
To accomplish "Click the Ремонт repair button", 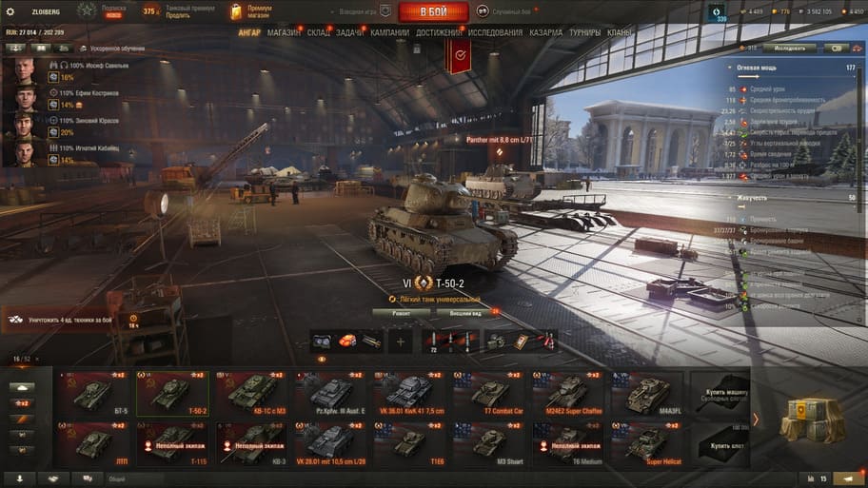I will point(402,313).
